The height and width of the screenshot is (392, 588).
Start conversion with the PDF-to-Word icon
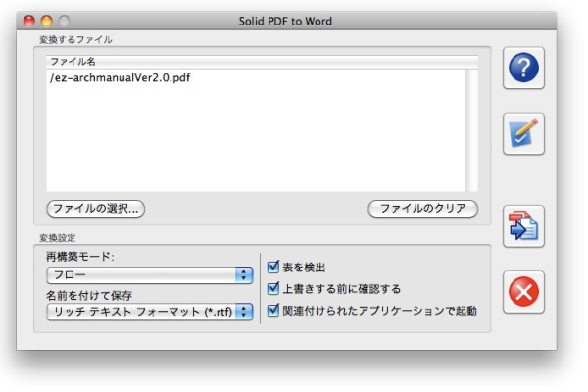pos(524,226)
